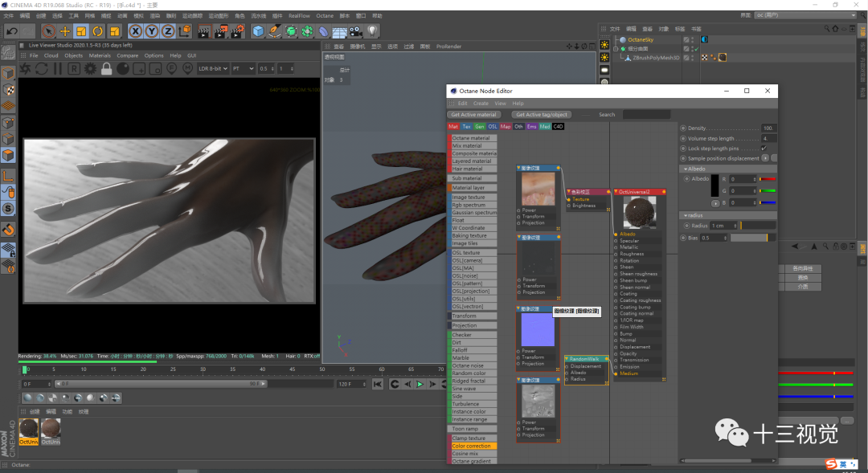This screenshot has width=868, height=473.
Task: Select the Live Selection tool
Action: [x=49, y=31]
